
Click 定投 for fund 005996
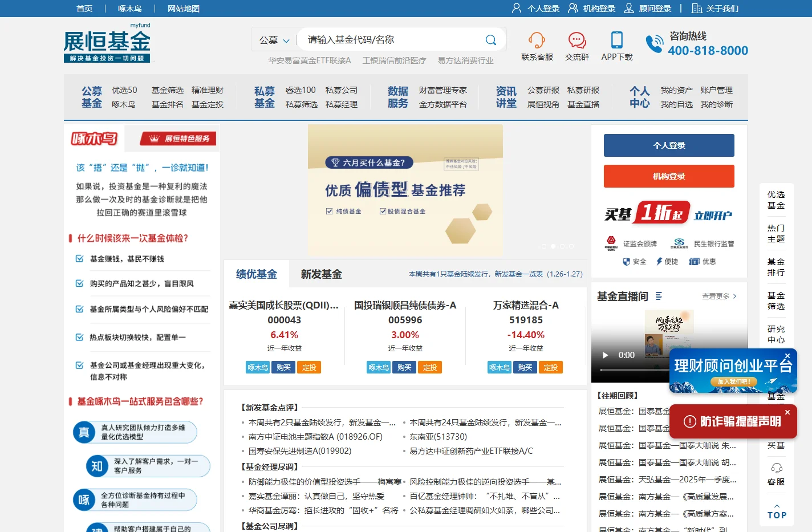430,368
